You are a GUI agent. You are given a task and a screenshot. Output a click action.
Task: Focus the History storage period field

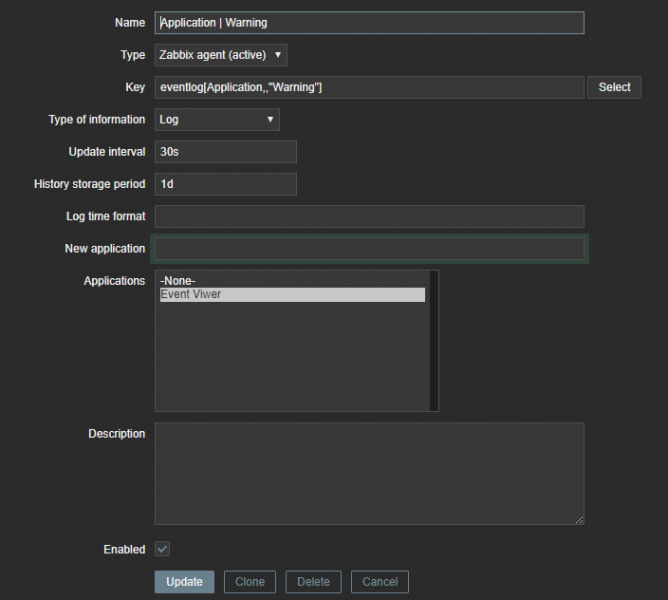tap(226, 184)
